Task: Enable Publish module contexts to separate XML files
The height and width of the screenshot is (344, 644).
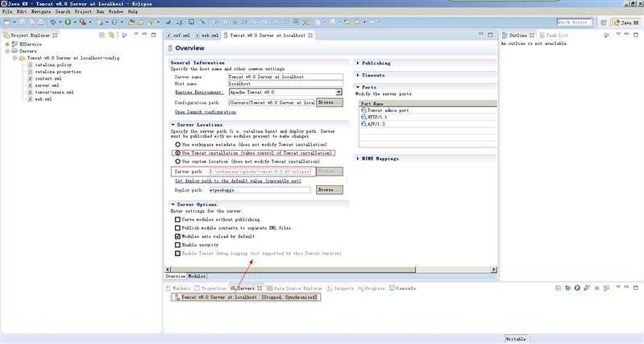Action: [x=177, y=228]
